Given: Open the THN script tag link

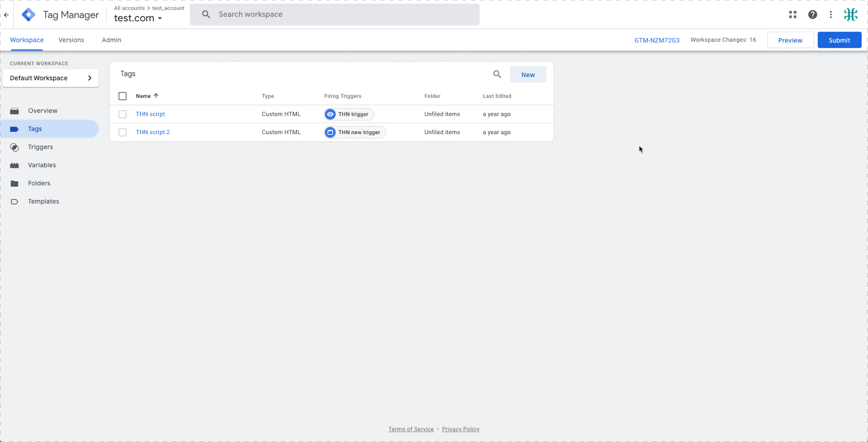Looking at the screenshot, I should tap(150, 114).
